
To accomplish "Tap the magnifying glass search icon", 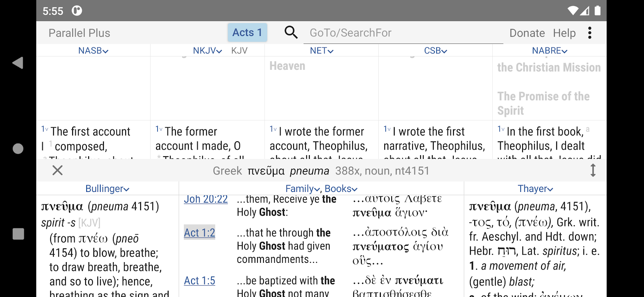I will tap(291, 33).
